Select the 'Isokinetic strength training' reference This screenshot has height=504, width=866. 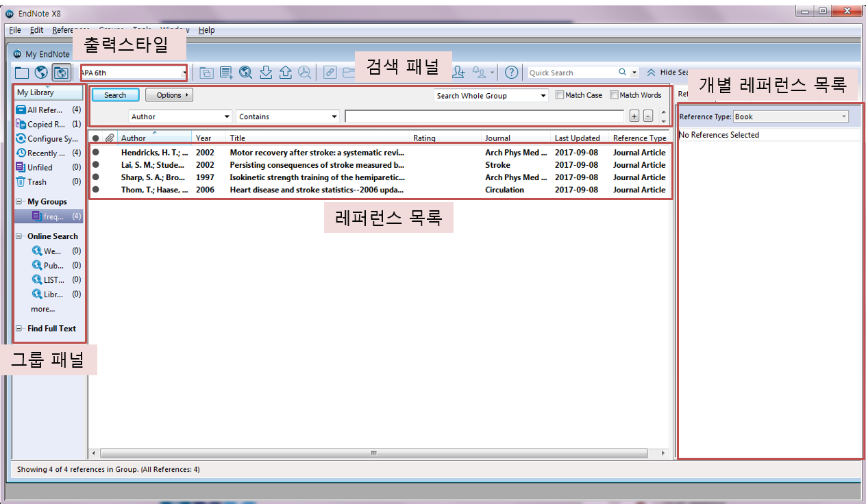click(x=317, y=177)
